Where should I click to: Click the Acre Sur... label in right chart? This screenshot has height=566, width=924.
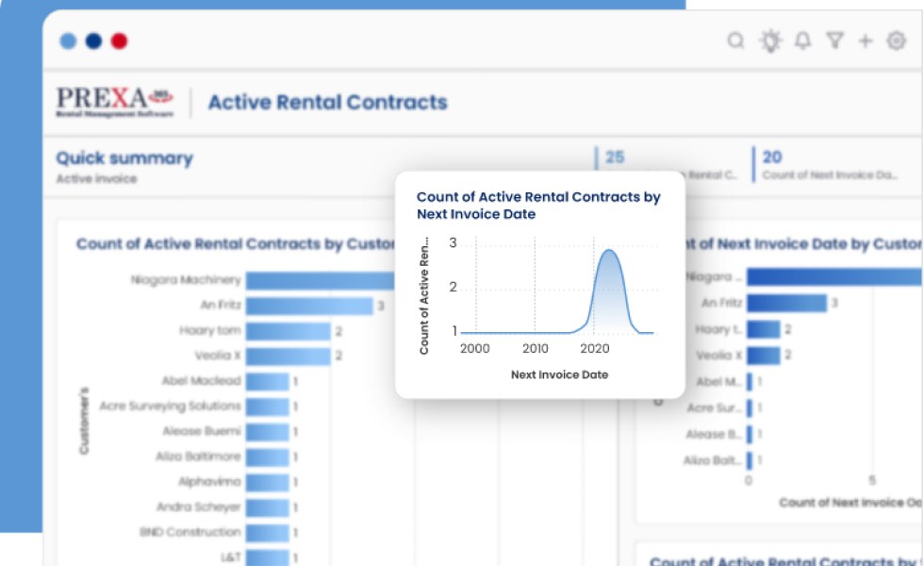pyautogui.click(x=714, y=408)
